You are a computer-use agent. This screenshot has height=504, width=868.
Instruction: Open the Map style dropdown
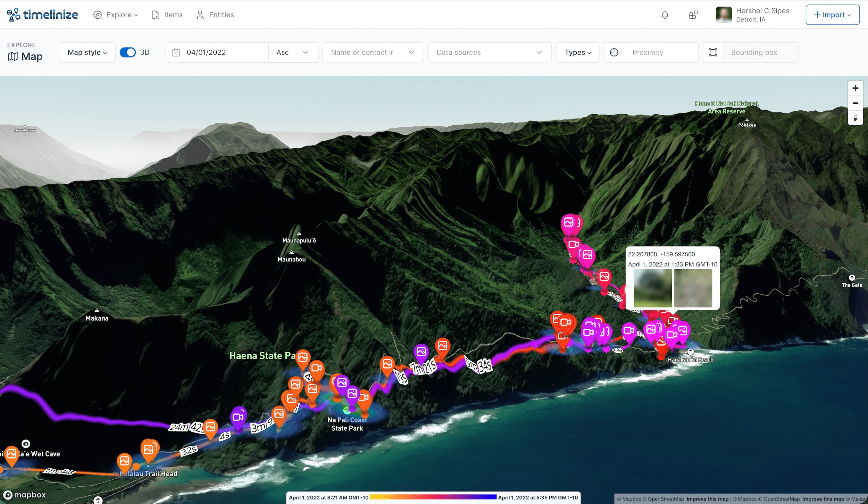(87, 52)
